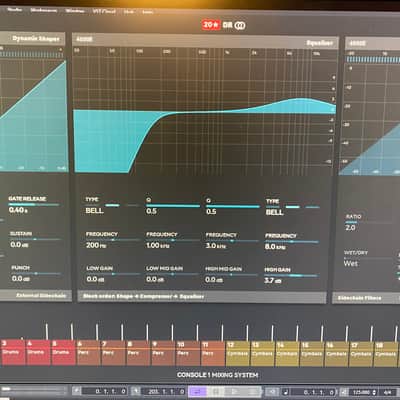This screenshot has height=400, width=400.
Task: Adjust the 200 Hz Frequency slider
Action: [113, 240]
